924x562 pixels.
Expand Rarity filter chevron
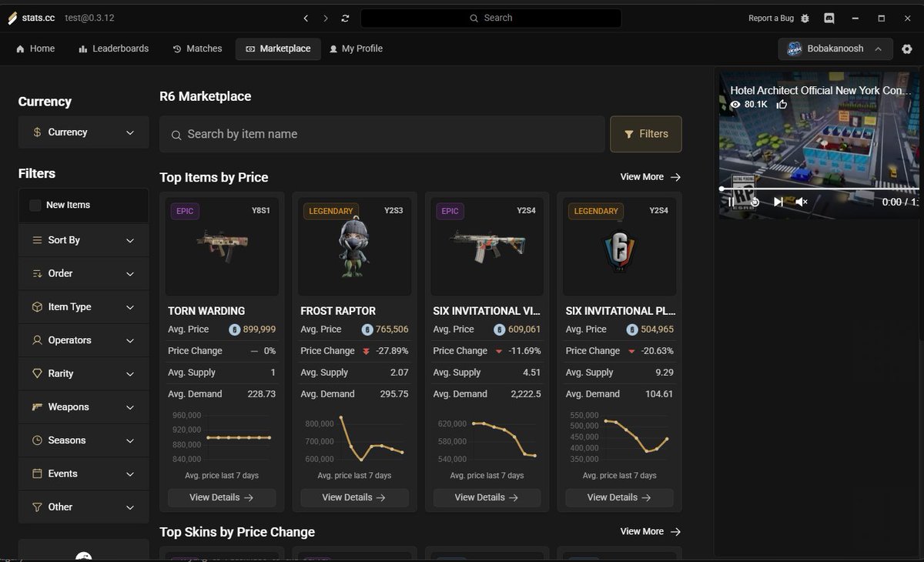click(130, 374)
